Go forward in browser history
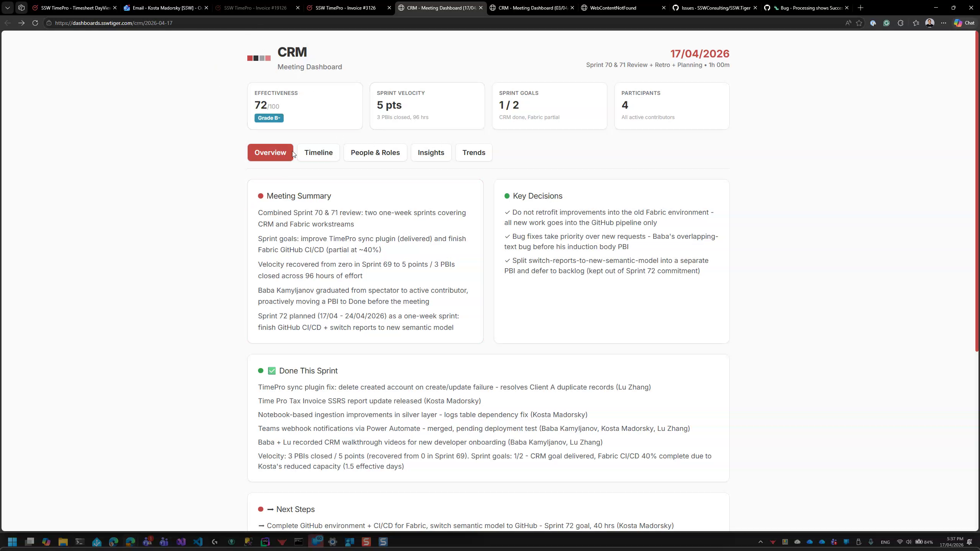The image size is (980, 551). tap(21, 23)
